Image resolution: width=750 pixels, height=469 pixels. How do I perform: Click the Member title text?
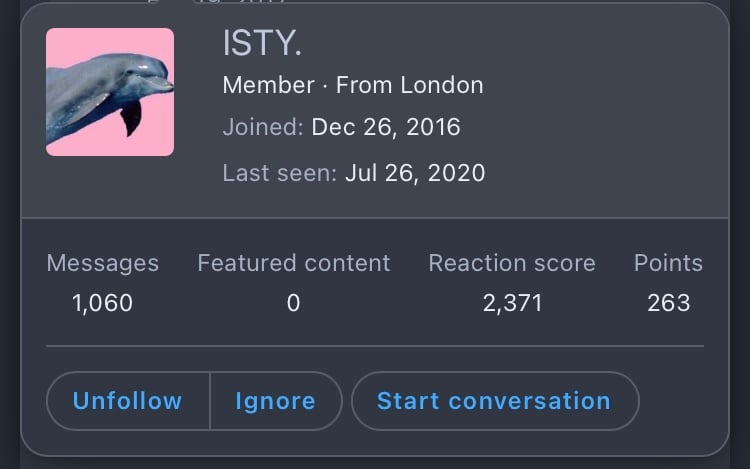click(268, 86)
